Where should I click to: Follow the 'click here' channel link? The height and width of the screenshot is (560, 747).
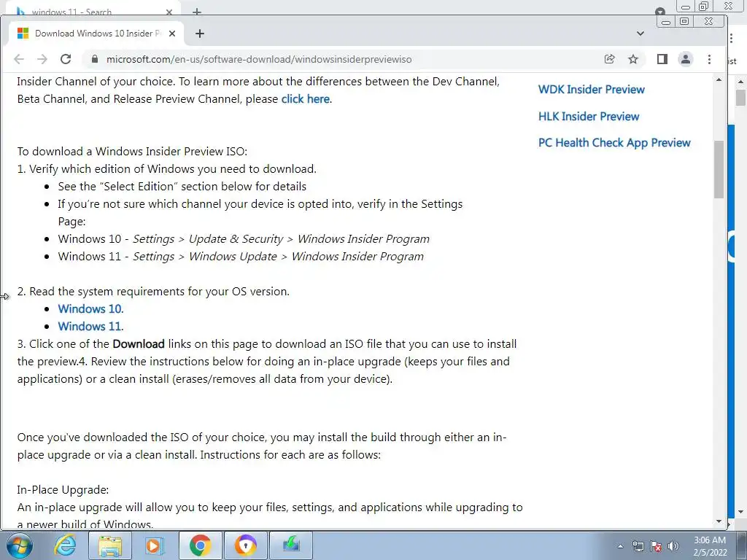pos(305,99)
